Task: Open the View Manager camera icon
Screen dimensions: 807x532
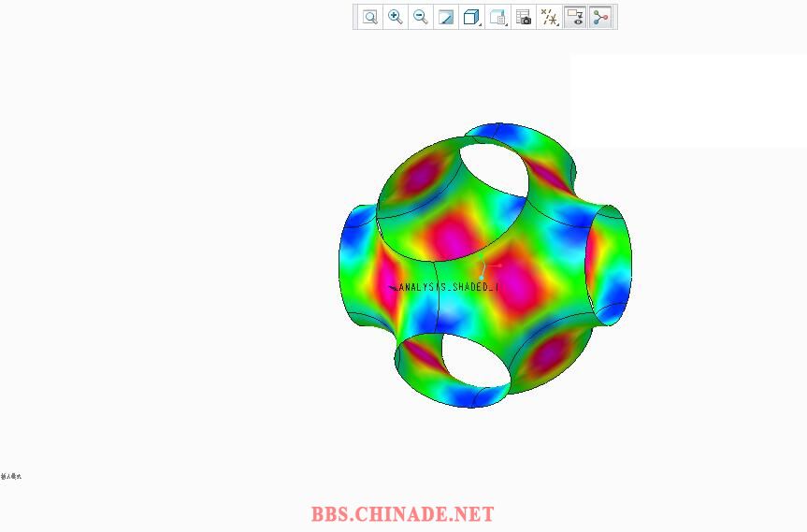Action: pyautogui.click(x=524, y=17)
